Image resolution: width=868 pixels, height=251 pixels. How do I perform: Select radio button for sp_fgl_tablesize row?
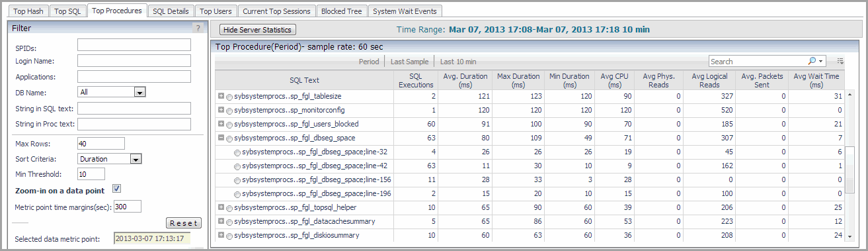click(229, 97)
